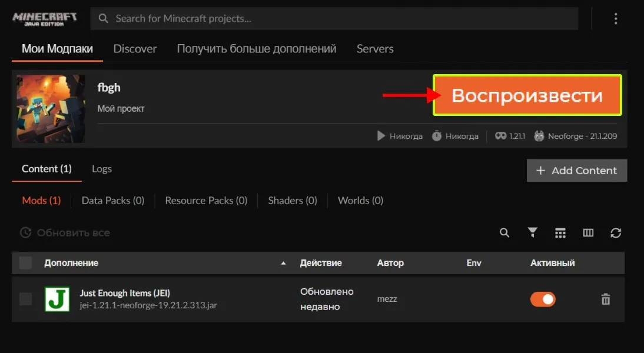Click author mezz
Image resolution: width=644 pixels, height=353 pixels.
click(387, 299)
